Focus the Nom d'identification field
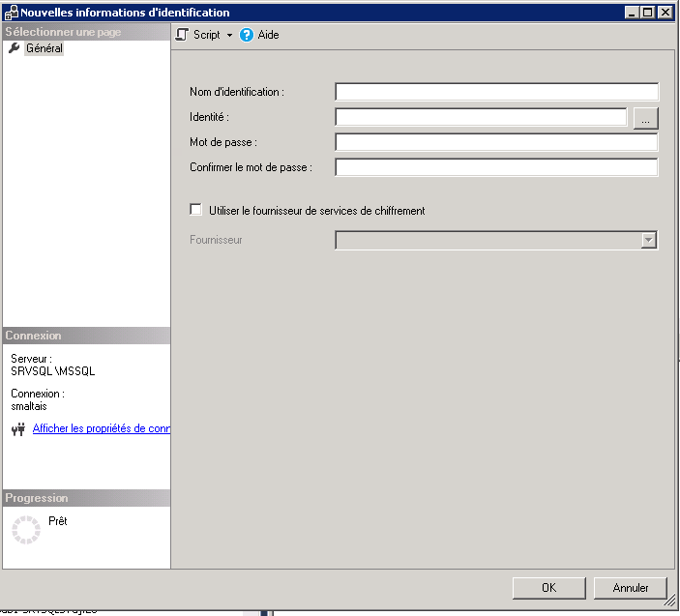This screenshot has width=680, height=616. tap(496, 92)
